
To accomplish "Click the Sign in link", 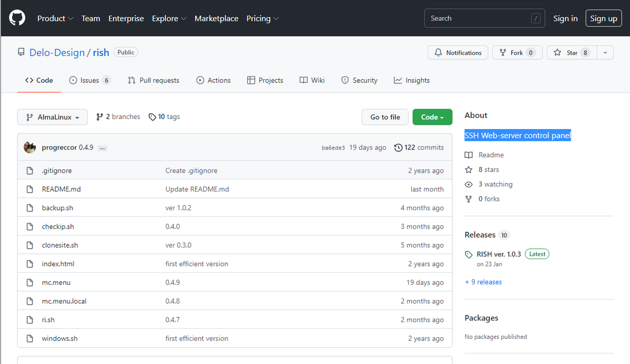I will point(565,18).
